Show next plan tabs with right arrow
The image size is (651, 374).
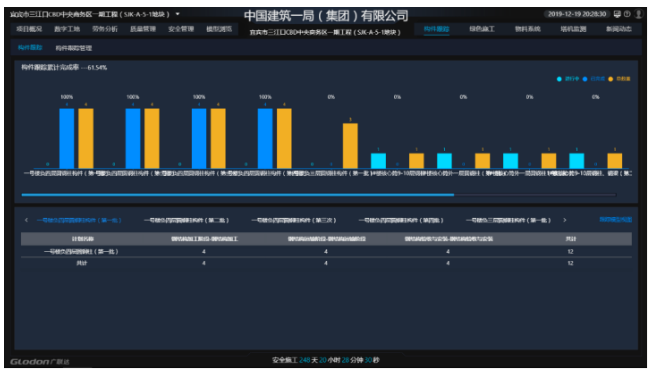tap(565, 220)
